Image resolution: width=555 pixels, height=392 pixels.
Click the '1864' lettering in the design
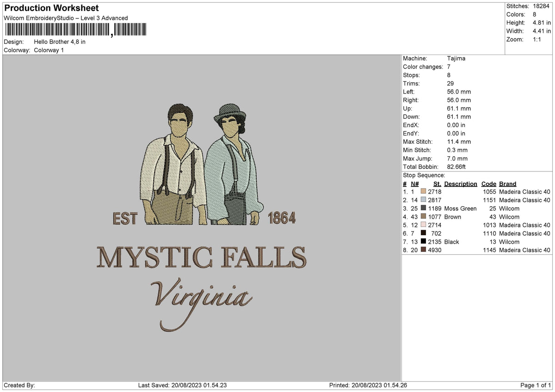[x=282, y=218]
